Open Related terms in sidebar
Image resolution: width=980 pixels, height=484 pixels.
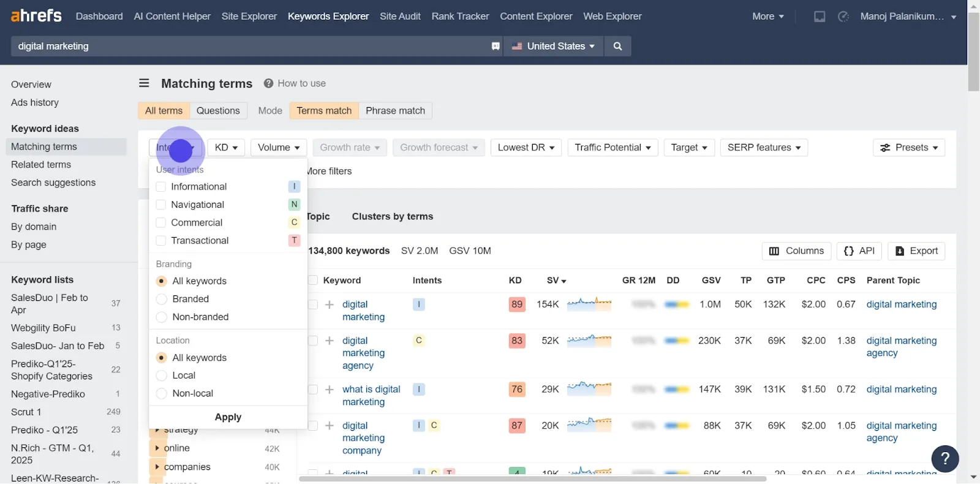pos(41,165)
